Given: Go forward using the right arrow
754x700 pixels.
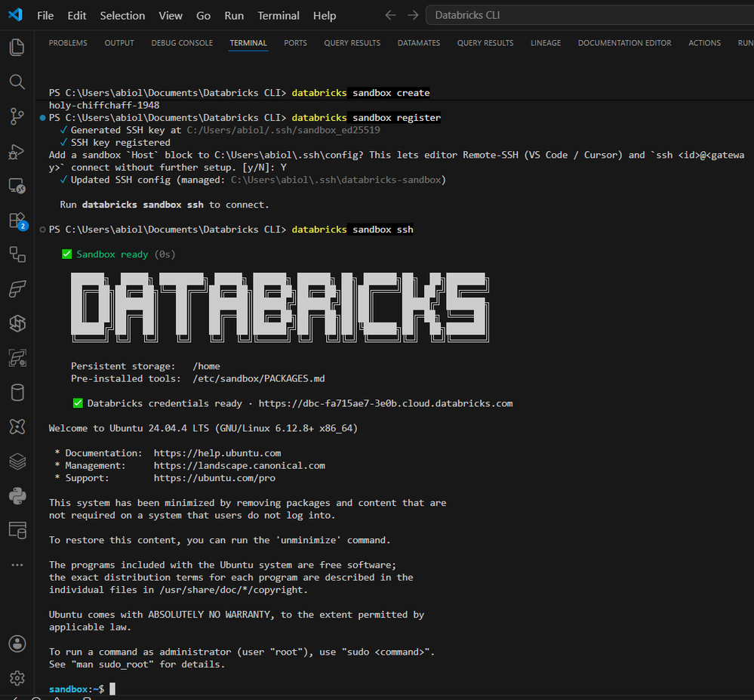Looking at the screenshot, I should pos(413,15).
